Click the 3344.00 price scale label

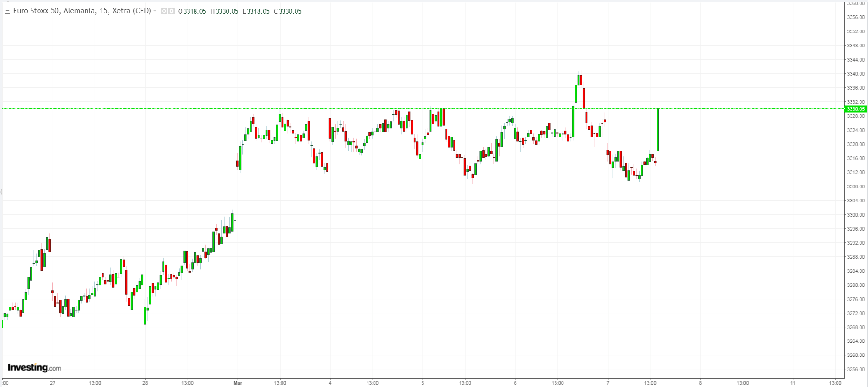point(855,60)
